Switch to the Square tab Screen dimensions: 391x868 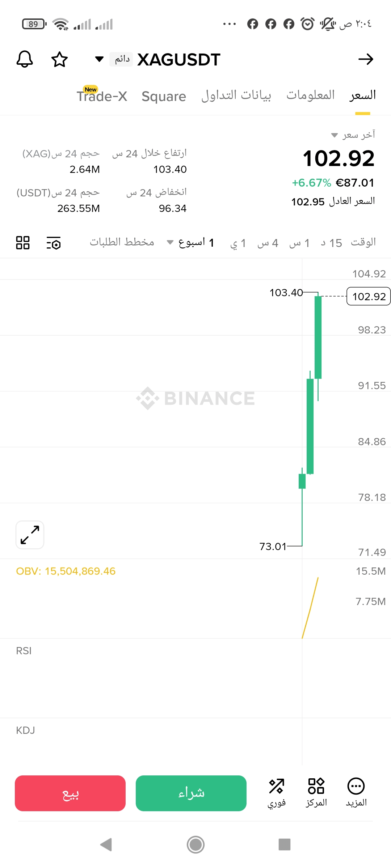point(164,97)
